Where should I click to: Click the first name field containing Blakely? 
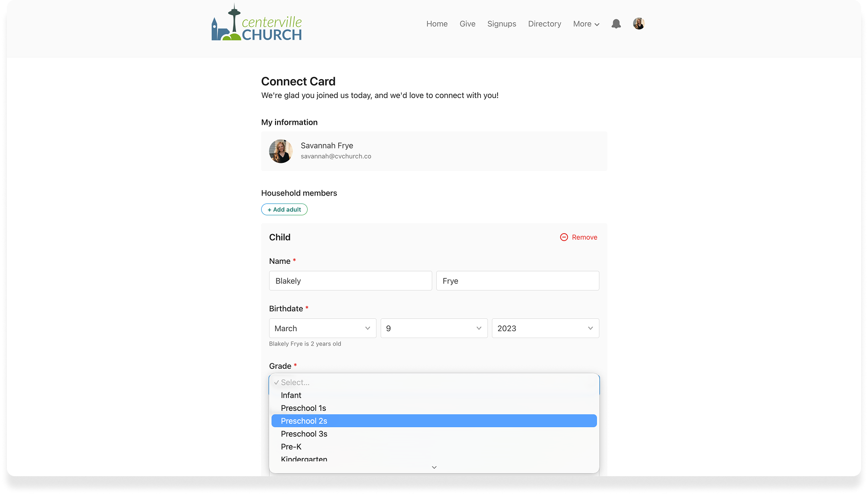[350, 281]
